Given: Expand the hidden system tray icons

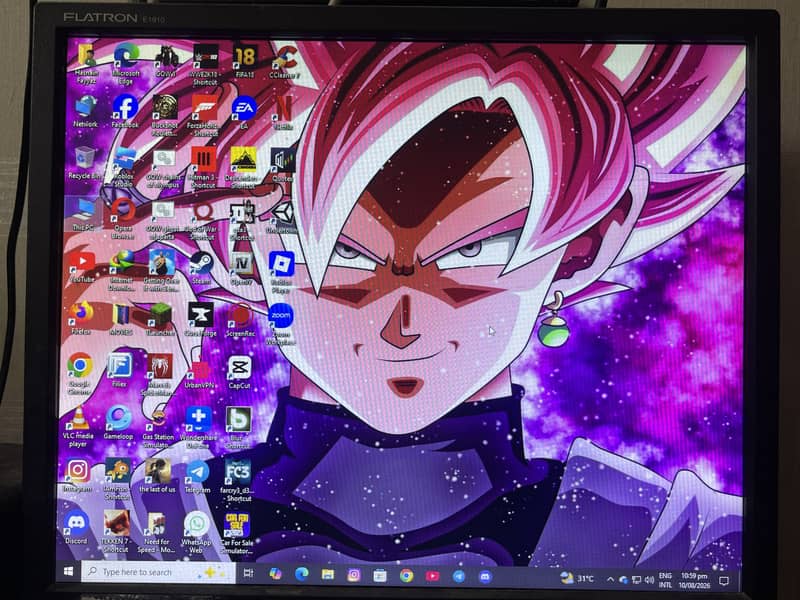Looking at the screenshot, I should (610, 579).
